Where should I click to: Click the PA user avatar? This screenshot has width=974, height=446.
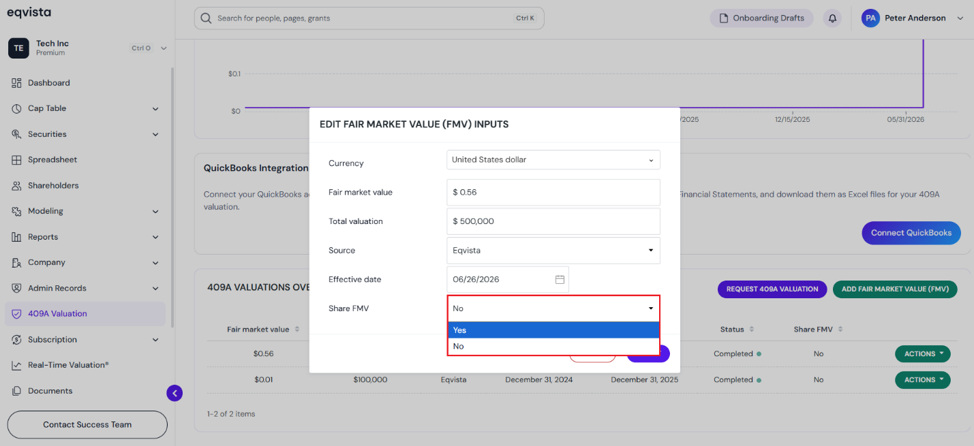point(870,18)
